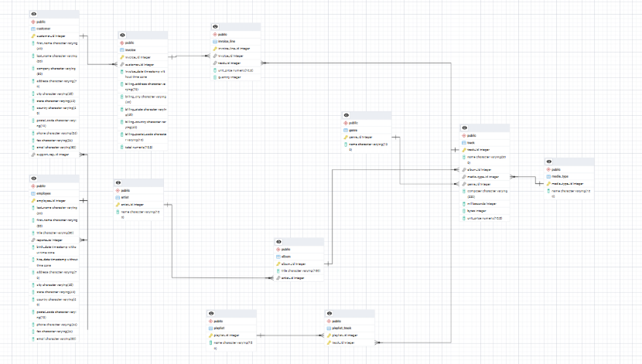Screen dimensions: 642x364
Task: Click the 'track' table name row
Action: pos(485,143)
